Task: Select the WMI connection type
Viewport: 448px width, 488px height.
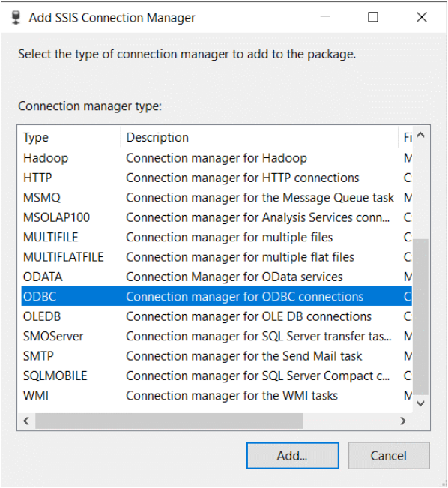Action: point(217,395)
